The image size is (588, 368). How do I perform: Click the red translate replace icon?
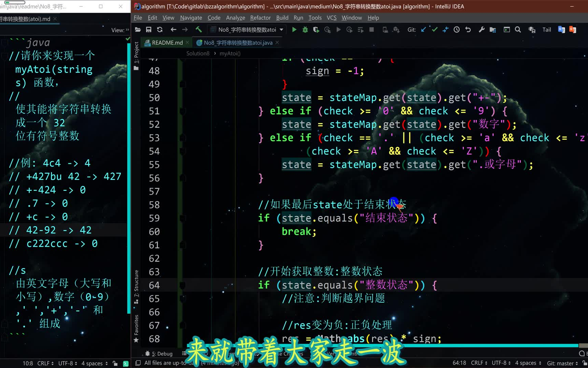pyautogui.click(x=573, y=30)
